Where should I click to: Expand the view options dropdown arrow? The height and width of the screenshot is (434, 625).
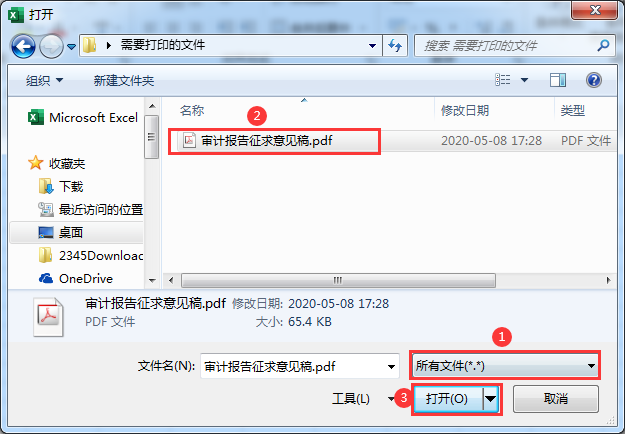coord(525,80)
